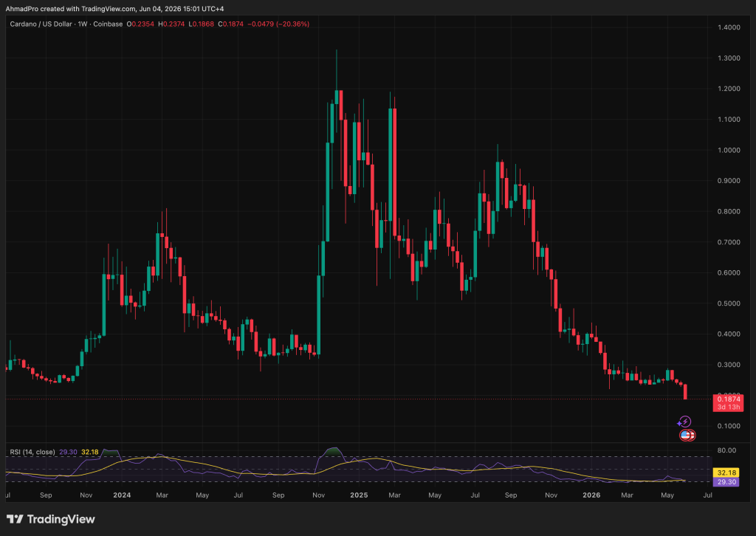Viewport: 756px width, 536px height.
Task: Click the Nov label just before 2024
Action: point(86,495)
